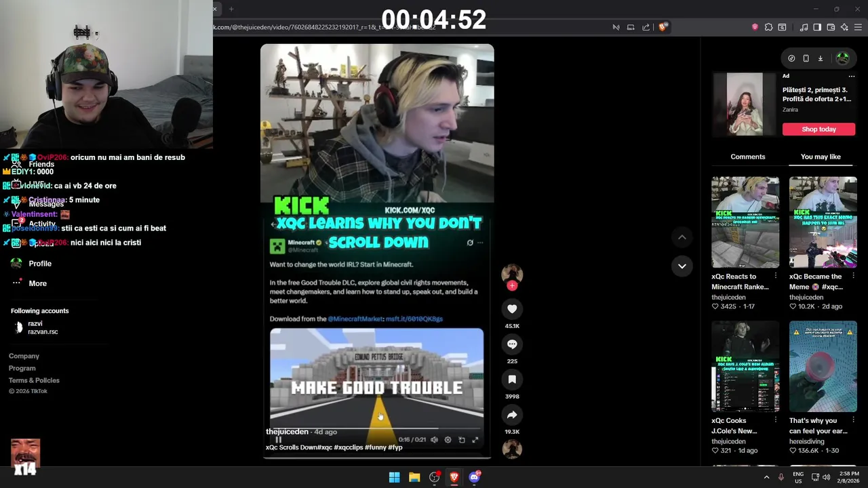
Task: Open the TikTok profile avatar menu
Action: point(843,58)
